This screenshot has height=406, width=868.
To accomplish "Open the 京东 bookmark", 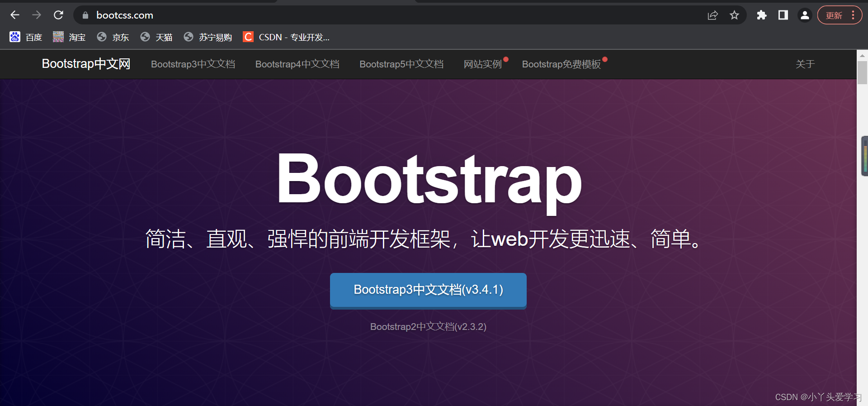I will [x=113, y=37].
